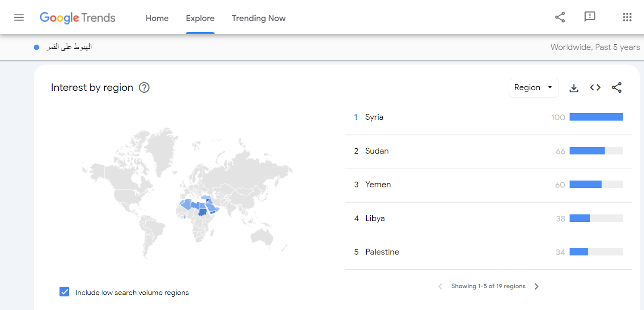Uncheck Include low search volume regions
644x310 pixels.
(x=64, y=292)
